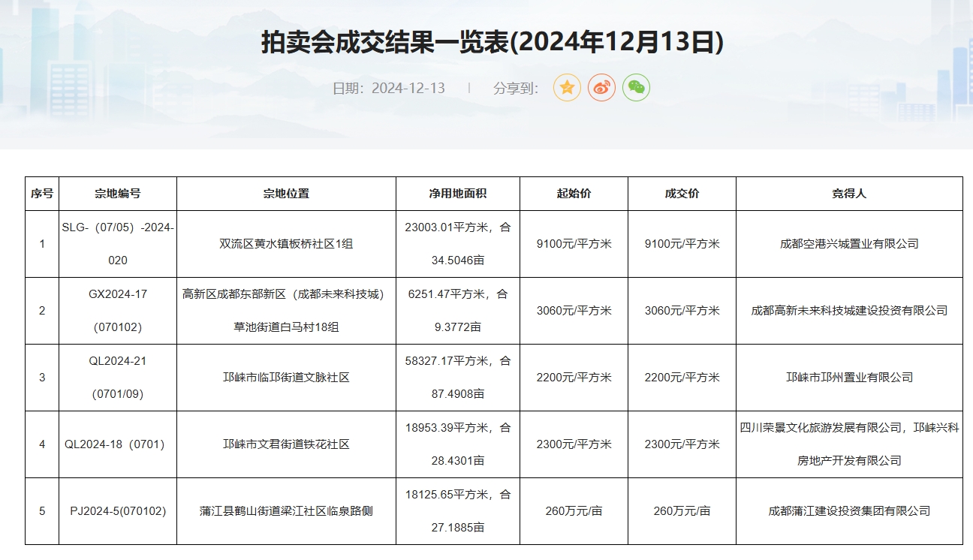The image size is (973, 560).
Task: Select parcel number PJ2024-5(070102)
Action: point(118,511)
